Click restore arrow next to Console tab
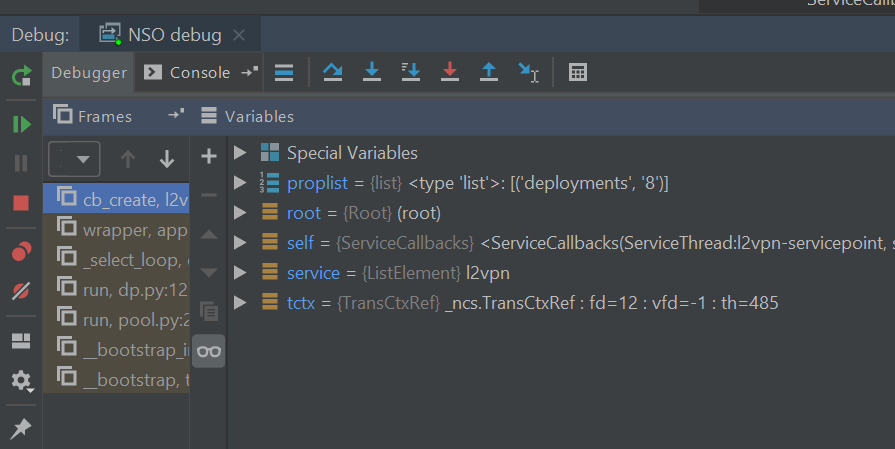This screenshot has width=895, height=449. [x=249, y=71]
